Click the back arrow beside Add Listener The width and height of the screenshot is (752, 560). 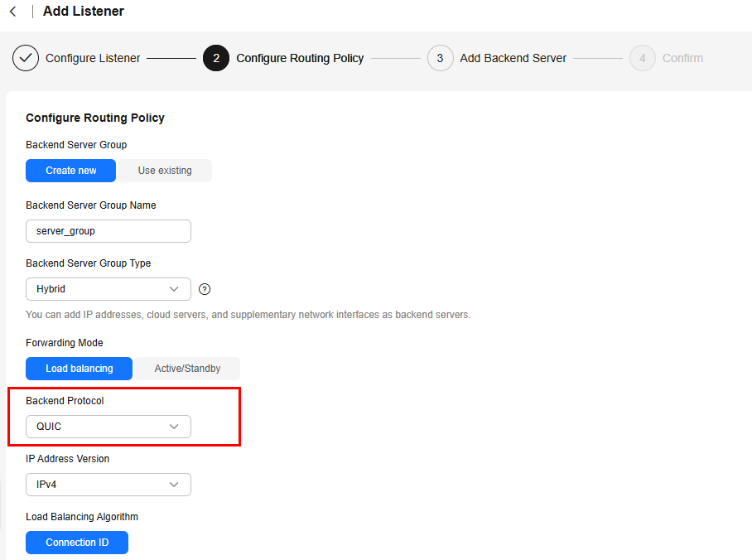coord(13,12)
